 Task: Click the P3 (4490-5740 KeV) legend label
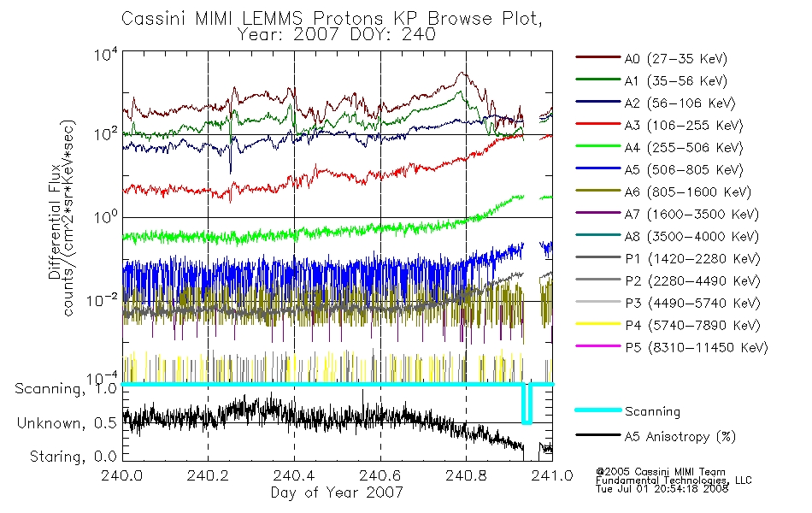click(692, 304)
